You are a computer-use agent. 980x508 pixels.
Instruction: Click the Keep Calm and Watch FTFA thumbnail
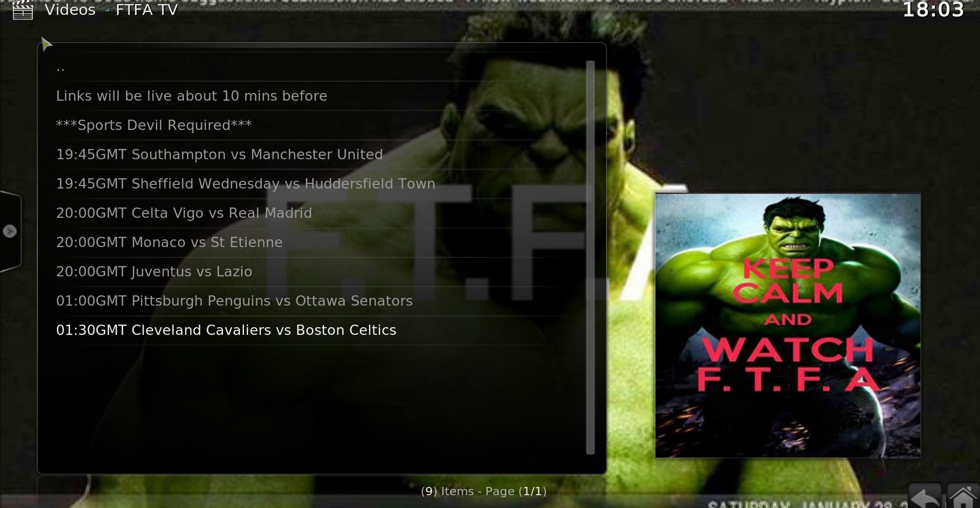pos(788,325)
